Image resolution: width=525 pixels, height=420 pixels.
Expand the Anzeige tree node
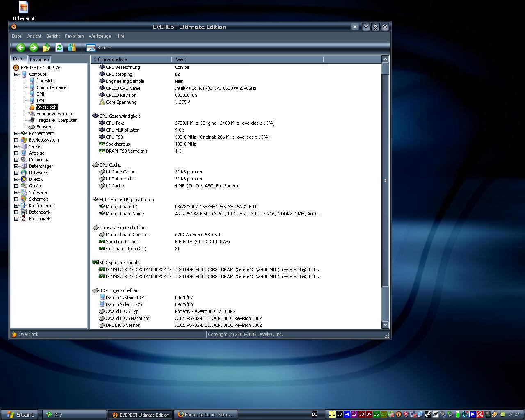(x=16, y=153)
